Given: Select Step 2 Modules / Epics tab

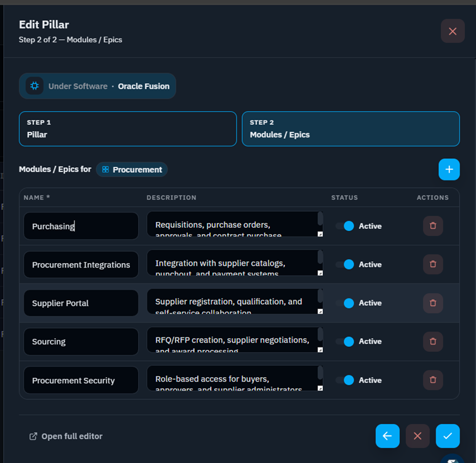Looking at the screenshot, I should coord(351,129).
